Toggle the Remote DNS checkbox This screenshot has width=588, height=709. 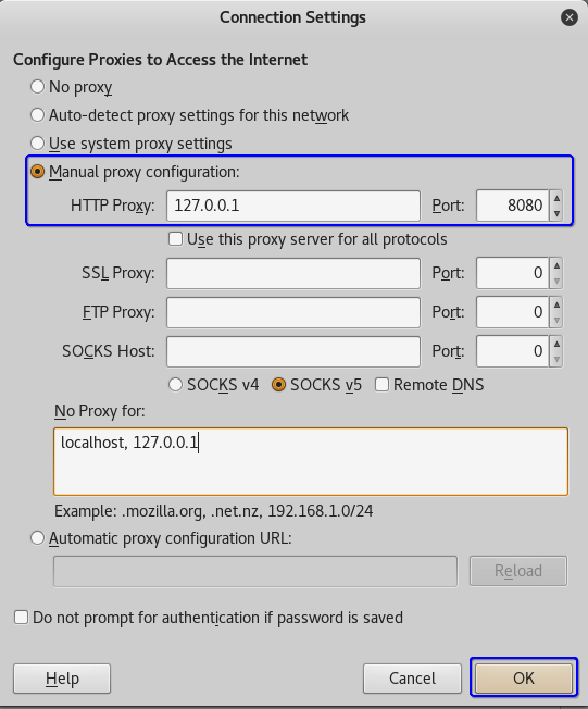383,384
